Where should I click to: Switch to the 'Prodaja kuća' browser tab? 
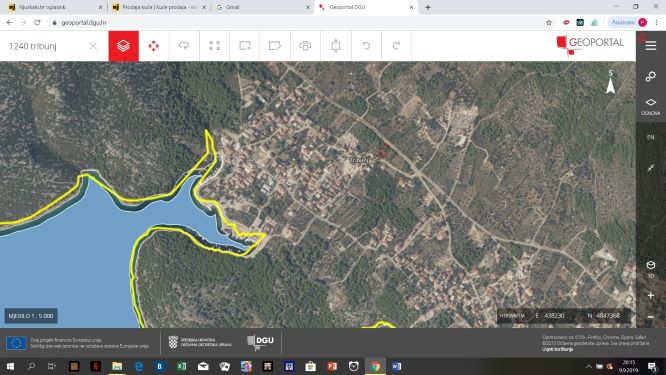click(159, 7)
